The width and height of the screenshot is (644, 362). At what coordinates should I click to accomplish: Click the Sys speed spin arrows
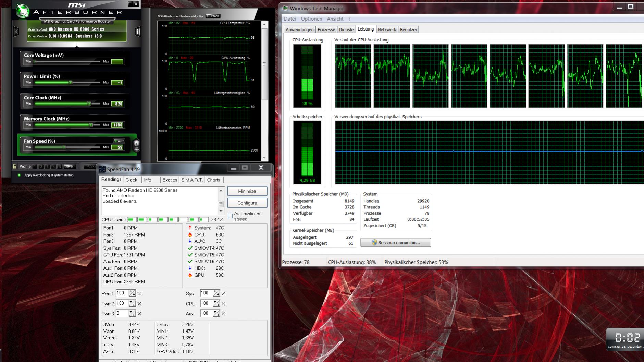point(216,293)
